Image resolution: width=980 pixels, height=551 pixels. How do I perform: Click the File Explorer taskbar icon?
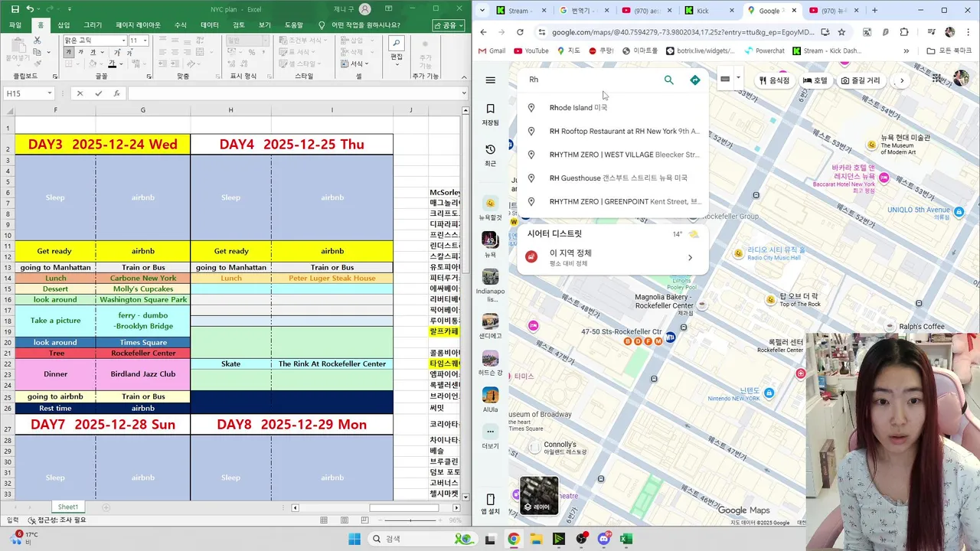point(536,539)
